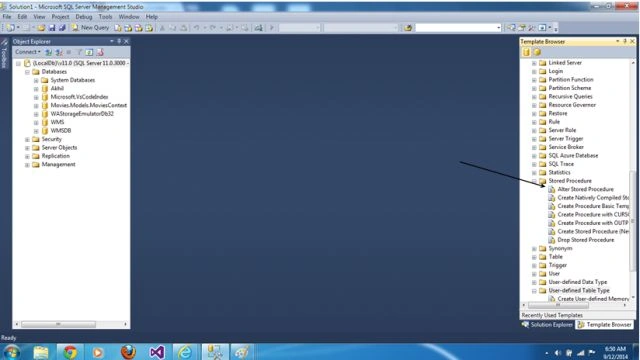Click the Start debugging play icon
Viewport: 640px width, 360px height.
[x=271, y=28]
